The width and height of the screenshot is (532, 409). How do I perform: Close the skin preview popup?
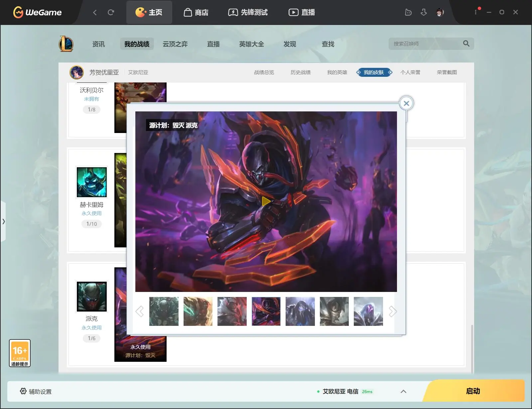coord(406,103)
